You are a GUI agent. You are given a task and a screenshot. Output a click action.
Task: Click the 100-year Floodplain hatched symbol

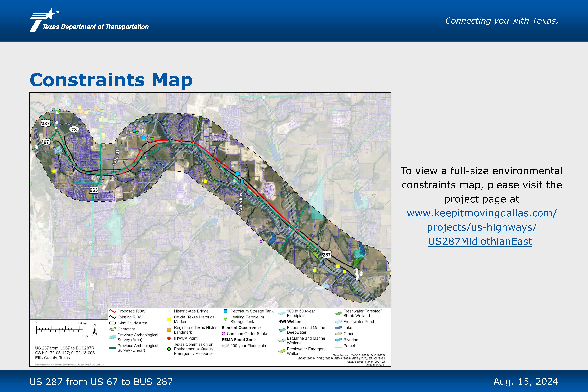pyautogui.click(x=226, y=346)
